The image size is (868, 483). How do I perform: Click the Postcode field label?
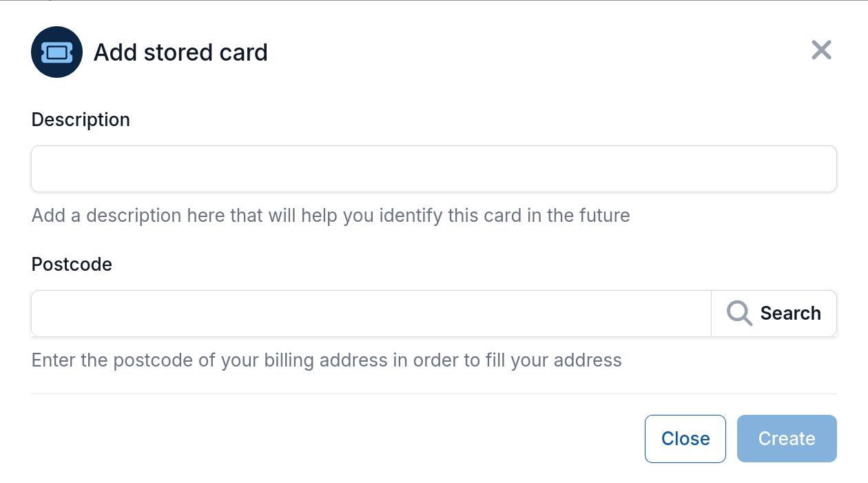72,265
